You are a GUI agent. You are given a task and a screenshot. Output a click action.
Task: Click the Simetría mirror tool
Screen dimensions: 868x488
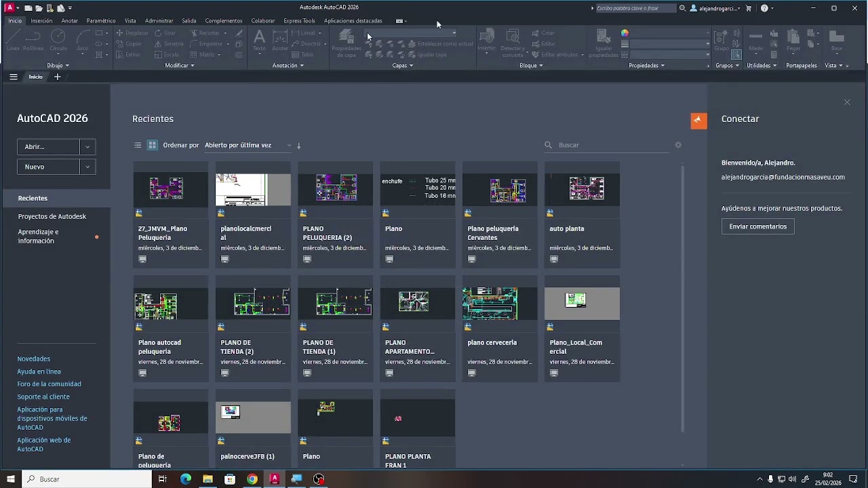pos(169,43)
